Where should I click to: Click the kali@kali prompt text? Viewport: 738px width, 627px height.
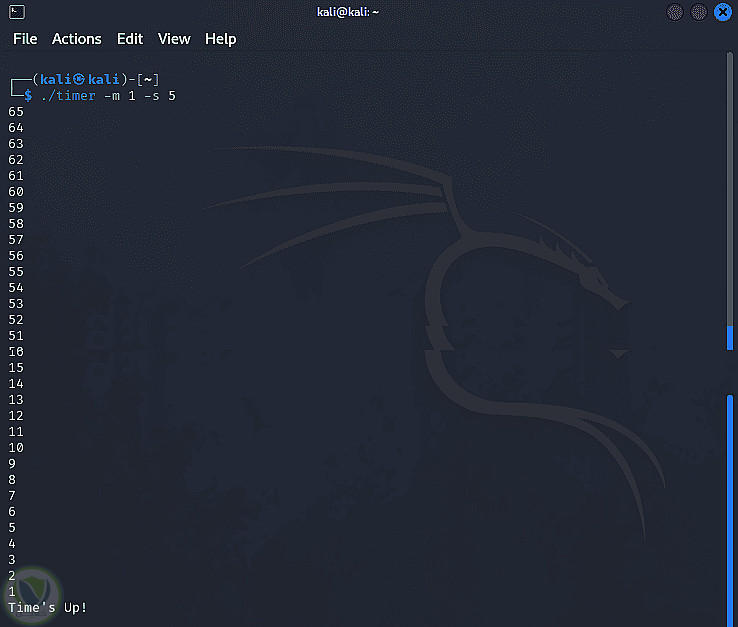pos(80,79)
